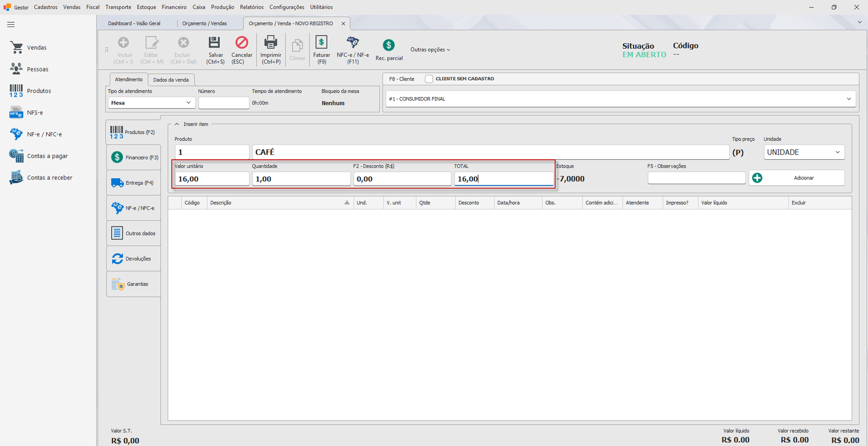The width and height of the screenshot is (868, 446).
Task: Open Contas a receber in sidebar
Action: tap(41, 178)
